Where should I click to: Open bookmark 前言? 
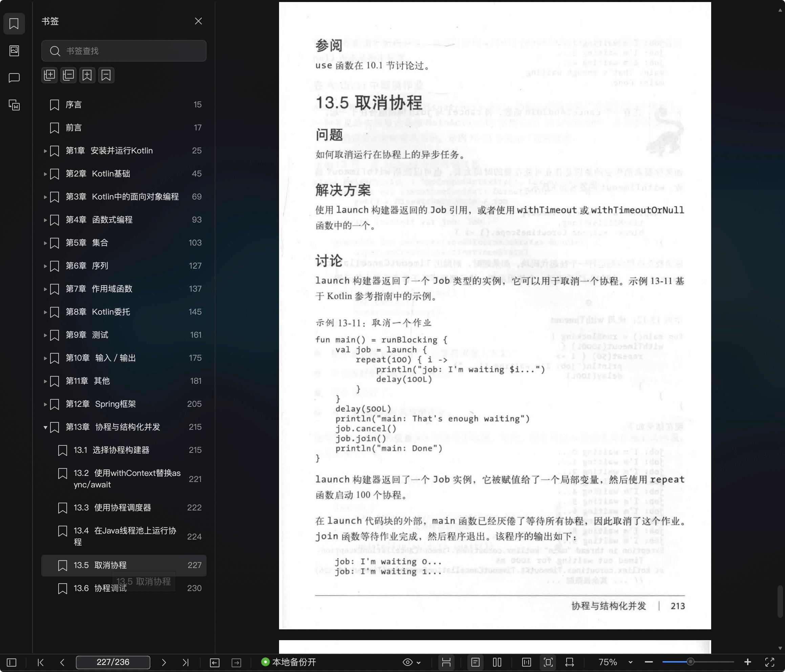(x=124, y=128)
